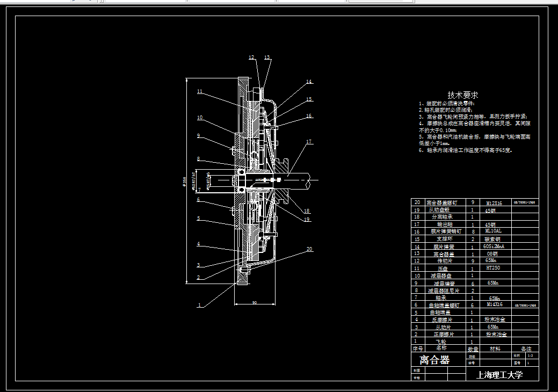Select the 上海理工大学 title block text

click(x=499, y=375)
